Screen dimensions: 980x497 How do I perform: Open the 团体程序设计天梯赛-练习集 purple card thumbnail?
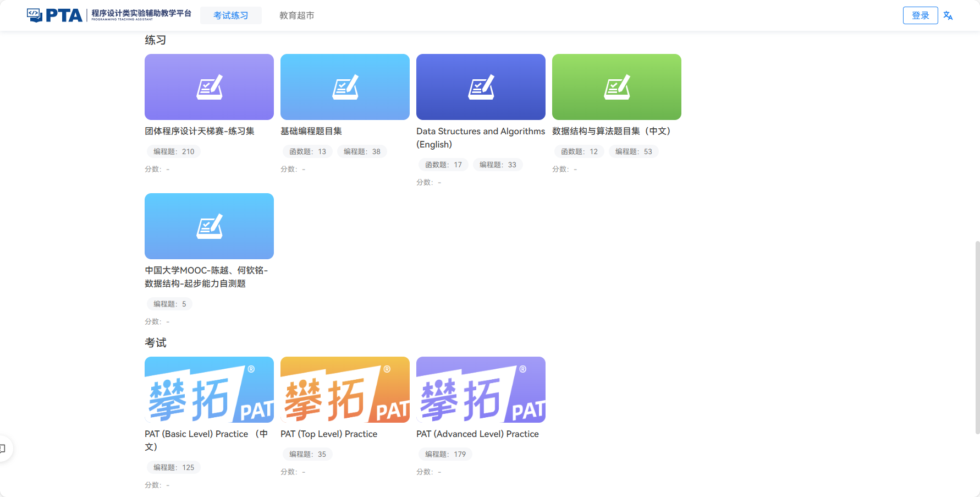[209, 87]
